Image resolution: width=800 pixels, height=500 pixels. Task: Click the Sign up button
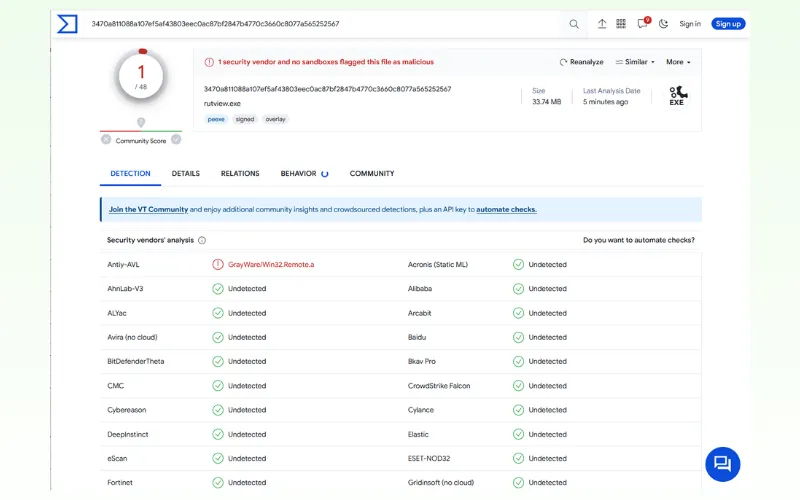[x=728, y=24]
